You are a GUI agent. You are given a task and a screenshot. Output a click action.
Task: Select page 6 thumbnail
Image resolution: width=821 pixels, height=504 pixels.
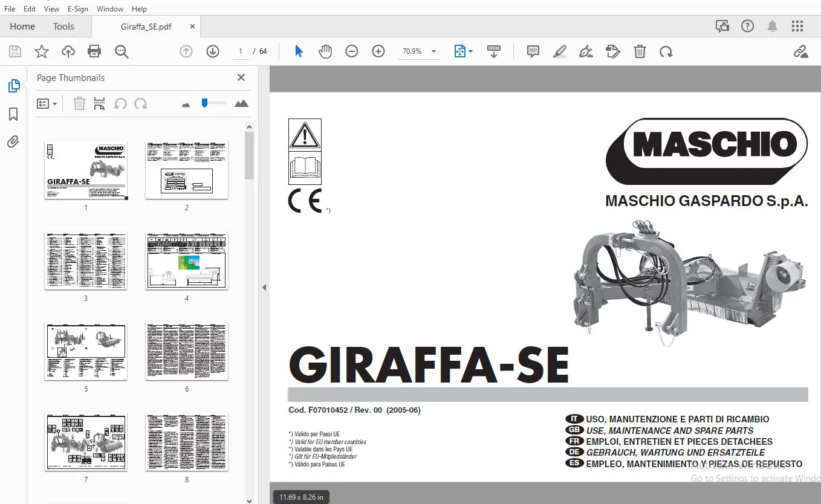point(187,351)
